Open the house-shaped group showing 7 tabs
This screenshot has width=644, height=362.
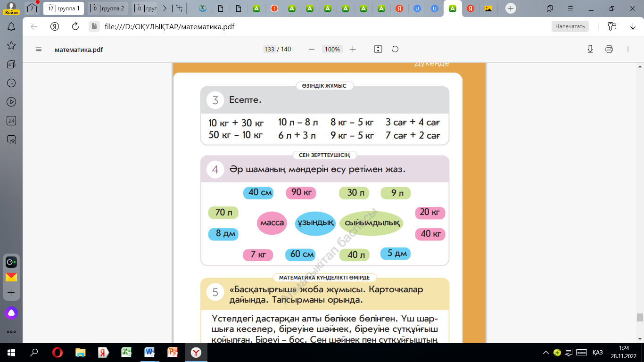pos(32,8)
